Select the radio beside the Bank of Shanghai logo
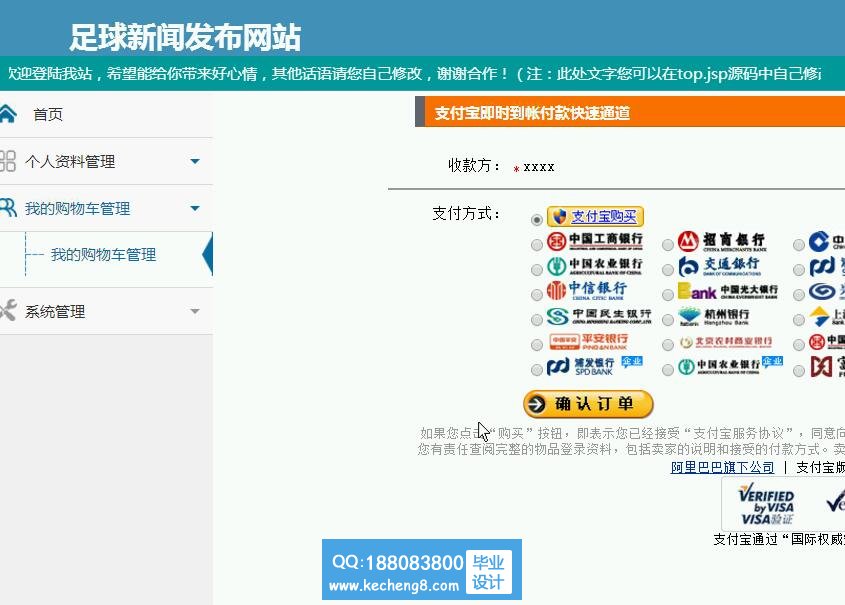Screen dimensions: 845x605 tap(799, 320)
